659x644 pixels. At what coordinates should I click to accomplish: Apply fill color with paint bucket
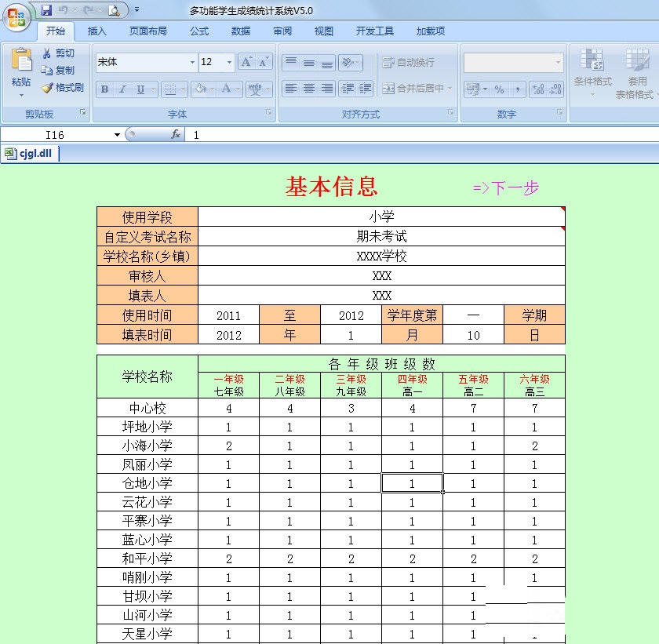pyautogui.click(x=201, y=89)
